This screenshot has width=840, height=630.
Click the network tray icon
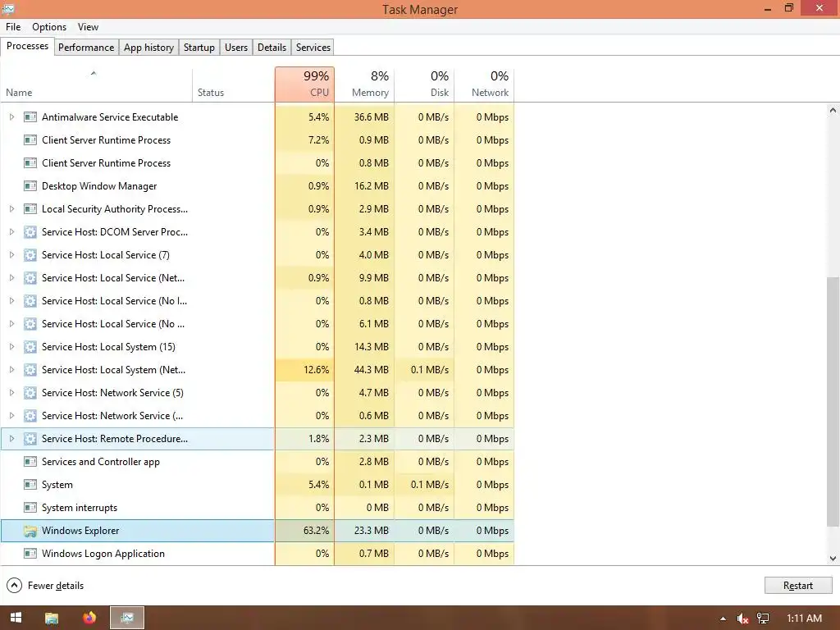[x=763, y=619]
